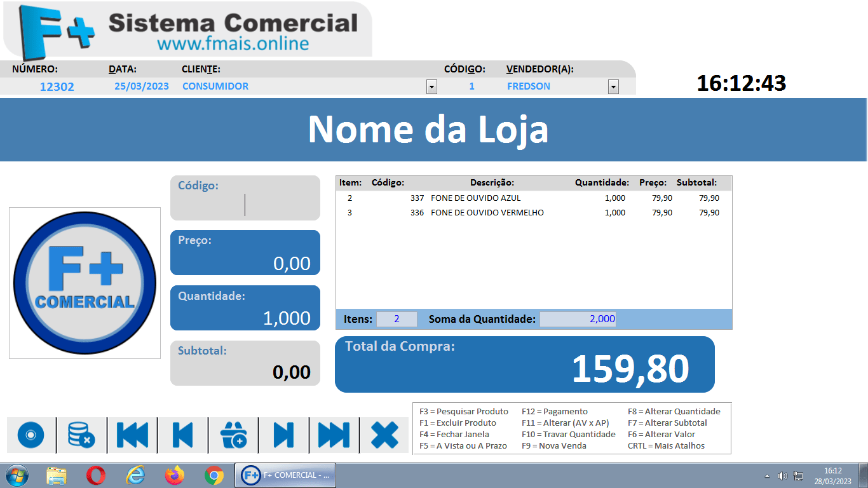Click F5 = A Vista ou A Prazo text
The width and height of the screenshot is (868, 488).
pos(463,446)
